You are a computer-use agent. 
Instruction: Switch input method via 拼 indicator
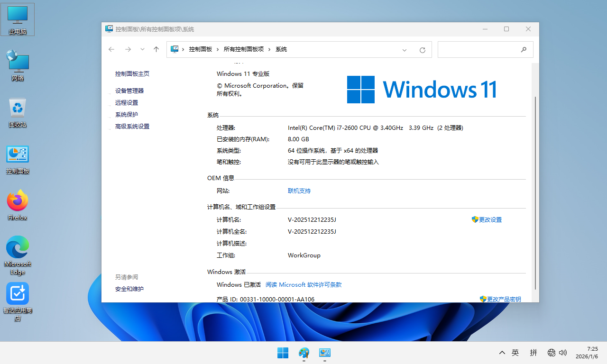click(x=533, y=353)
